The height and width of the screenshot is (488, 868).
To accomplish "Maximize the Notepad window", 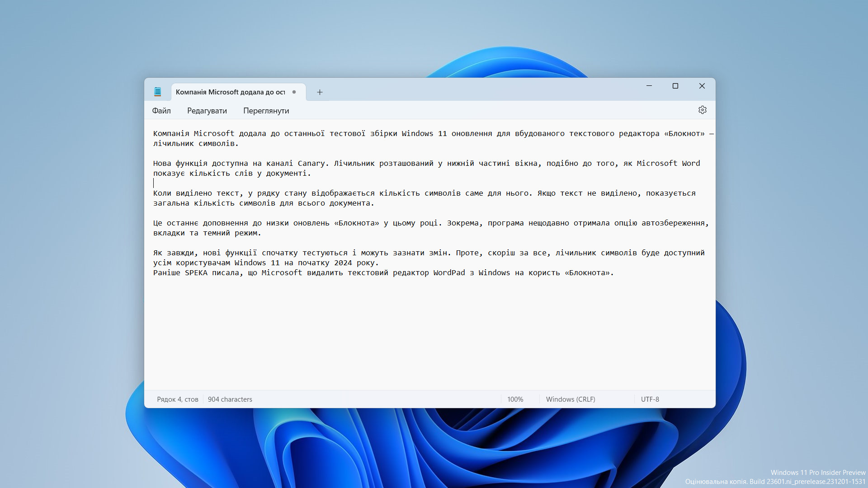I will click(675, 86).
